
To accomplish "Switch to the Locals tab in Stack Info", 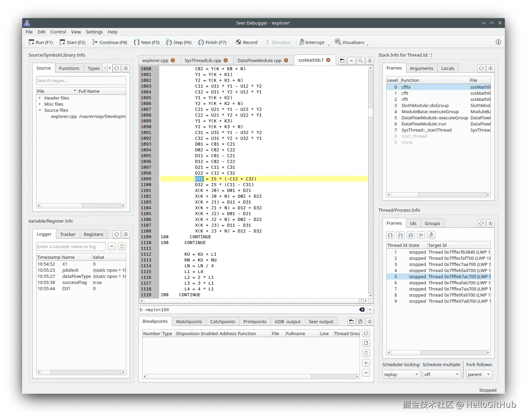I will tap(448, 68).
